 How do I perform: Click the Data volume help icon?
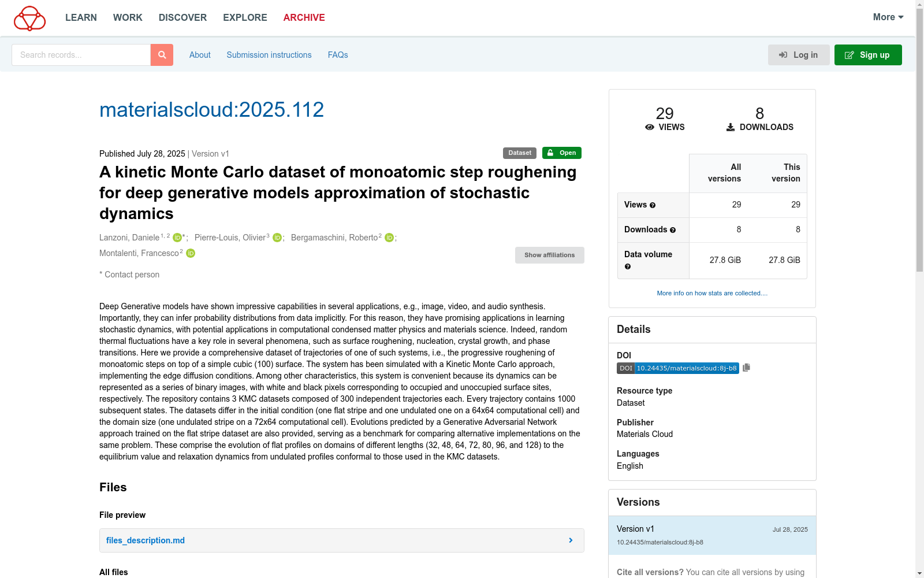628,266
